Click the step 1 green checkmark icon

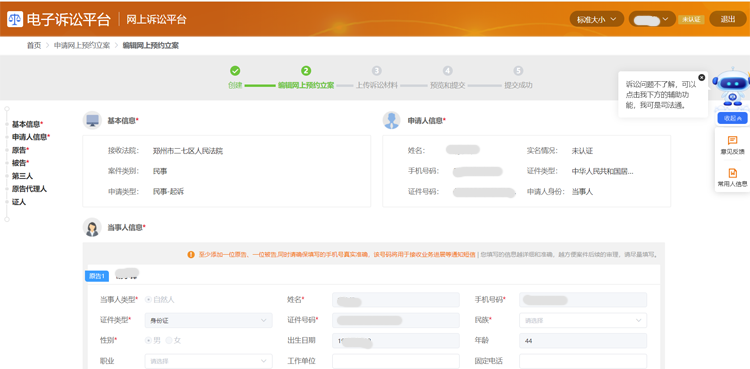[235, 71]
